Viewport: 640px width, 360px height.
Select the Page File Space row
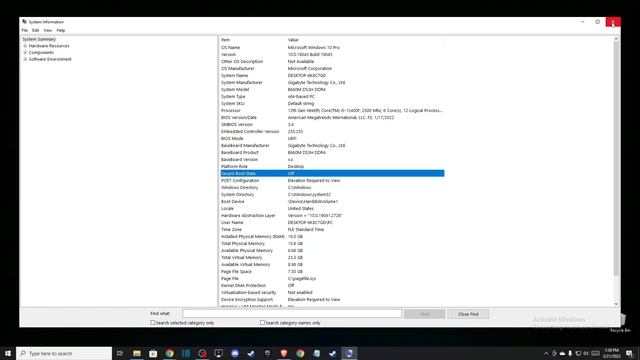click(x=332, y=271)
